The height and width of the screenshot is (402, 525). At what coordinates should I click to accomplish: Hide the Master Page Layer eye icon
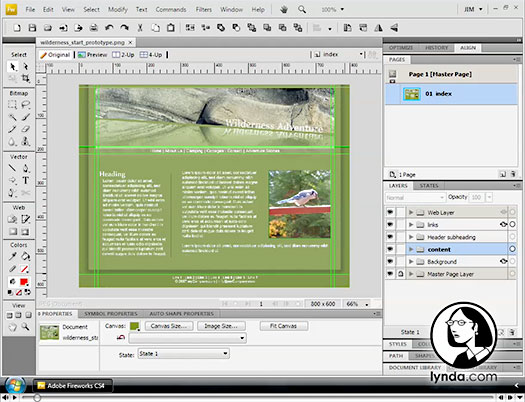click(390, 274)
